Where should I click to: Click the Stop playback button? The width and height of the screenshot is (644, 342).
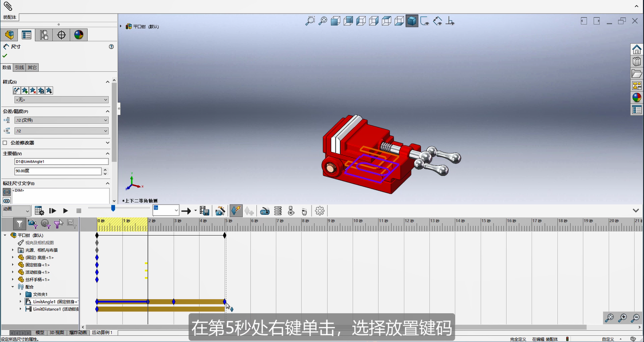[79, 211]
